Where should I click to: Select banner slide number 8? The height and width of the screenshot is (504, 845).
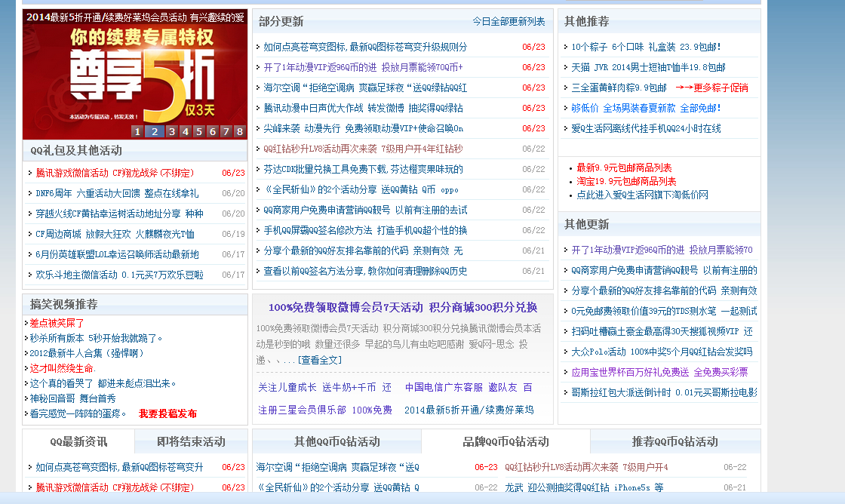(x=239, y=131)
